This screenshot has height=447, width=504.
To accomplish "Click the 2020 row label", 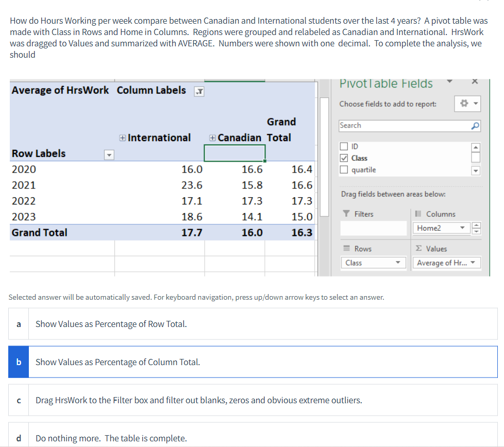I will (x=24, y=169).
